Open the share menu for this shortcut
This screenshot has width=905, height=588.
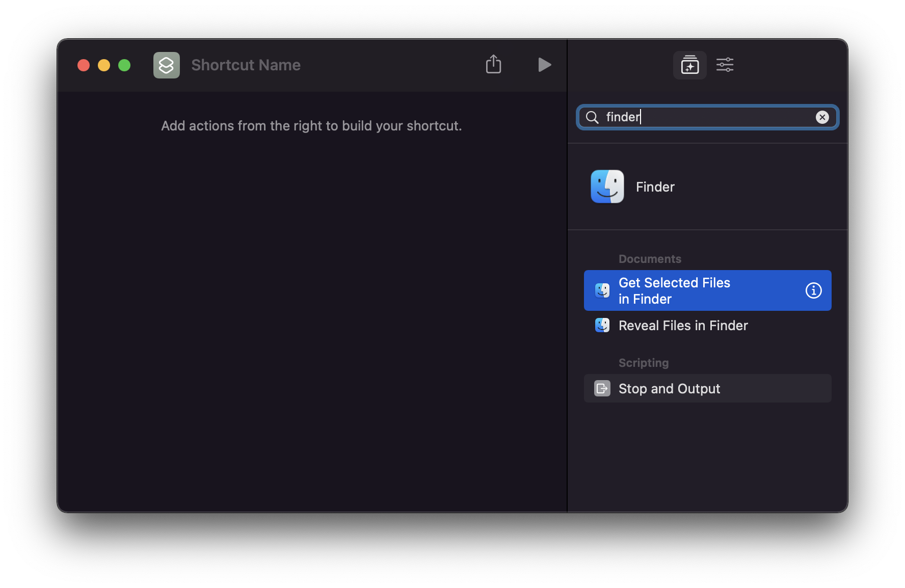(493, 65)
